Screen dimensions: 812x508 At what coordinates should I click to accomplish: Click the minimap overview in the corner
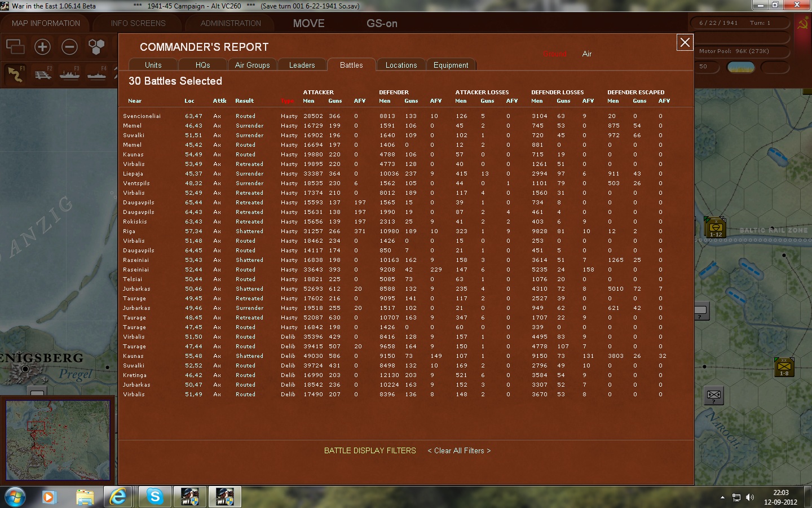[x=58, y=440]
